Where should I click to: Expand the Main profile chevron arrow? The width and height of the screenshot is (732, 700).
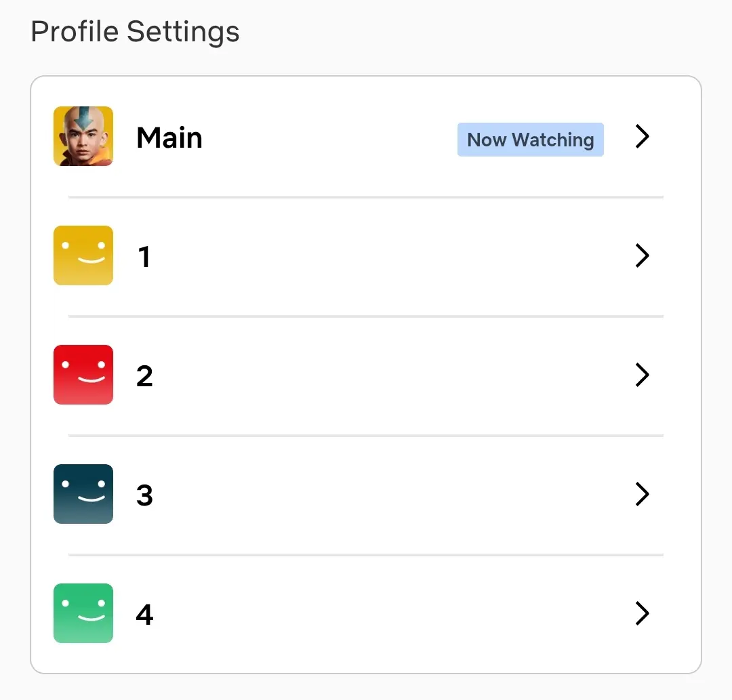click(643, 137)
